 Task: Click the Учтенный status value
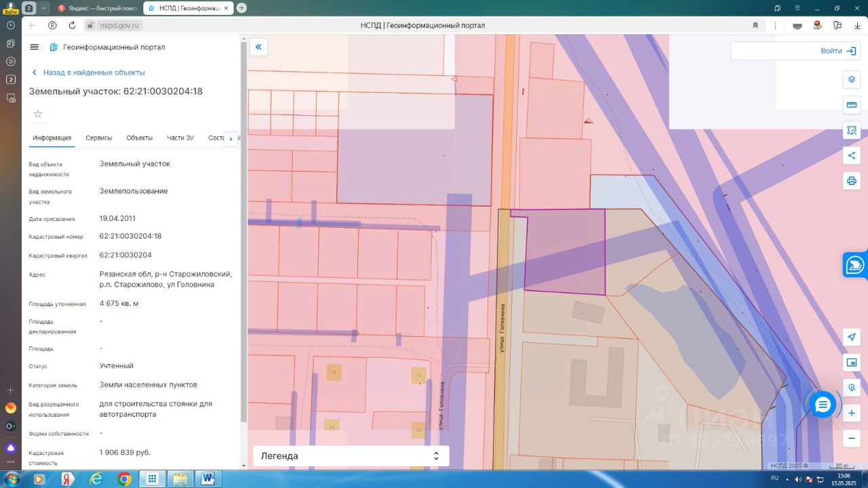click(117, 365)
